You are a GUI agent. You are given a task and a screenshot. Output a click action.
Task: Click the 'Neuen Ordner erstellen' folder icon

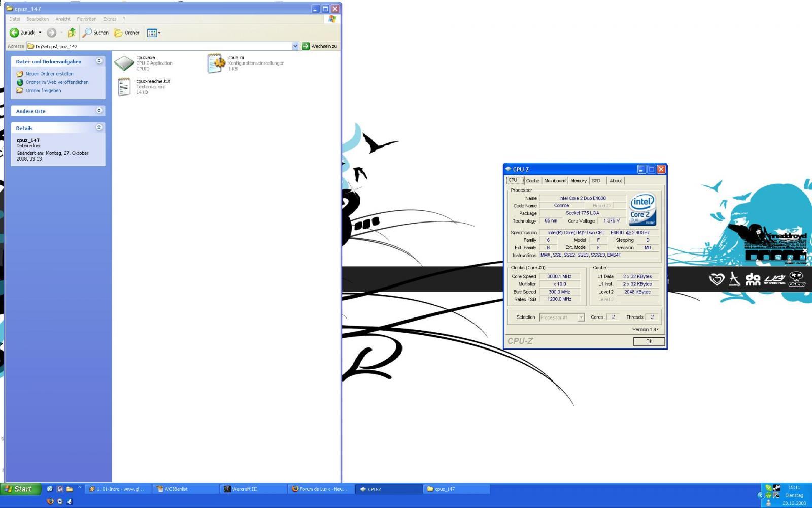pos(20,74)
